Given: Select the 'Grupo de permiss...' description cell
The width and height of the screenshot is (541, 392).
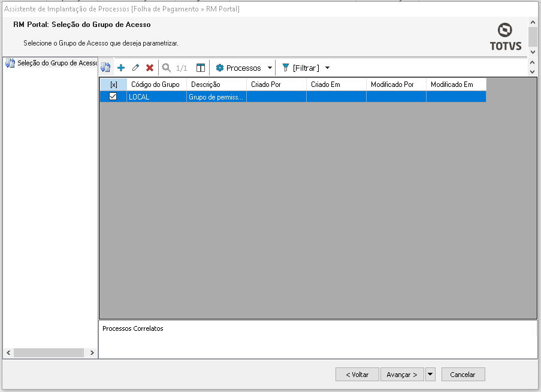Looking at the screenshot, I should 216,97.
